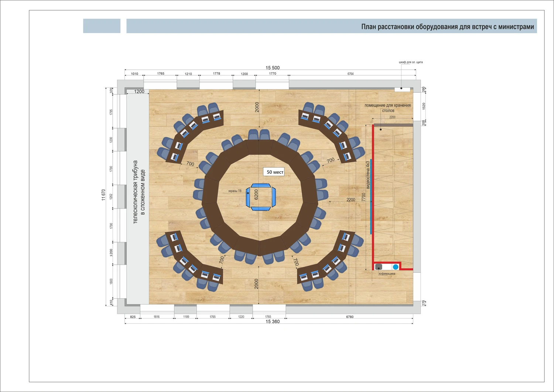The image size is (554, 392).
Task: Click the plan title about meetings with ministers
Action: click(447, 27)
